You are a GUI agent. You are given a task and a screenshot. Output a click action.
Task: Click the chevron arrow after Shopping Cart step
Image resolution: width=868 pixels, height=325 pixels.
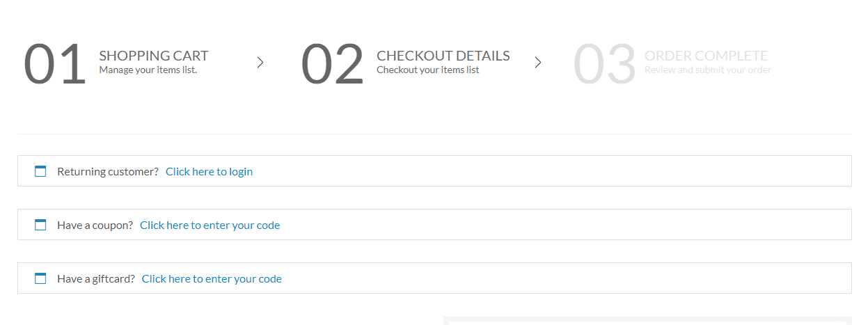[x=260, y=63]
